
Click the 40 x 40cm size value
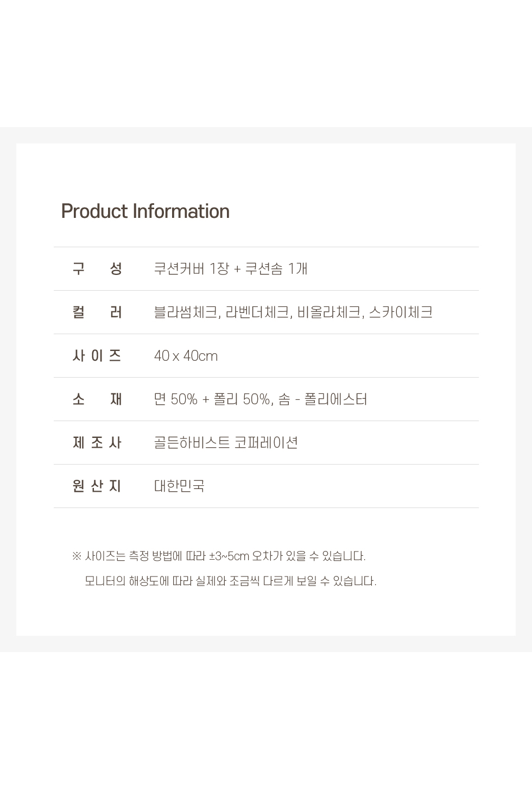point(186,356)
